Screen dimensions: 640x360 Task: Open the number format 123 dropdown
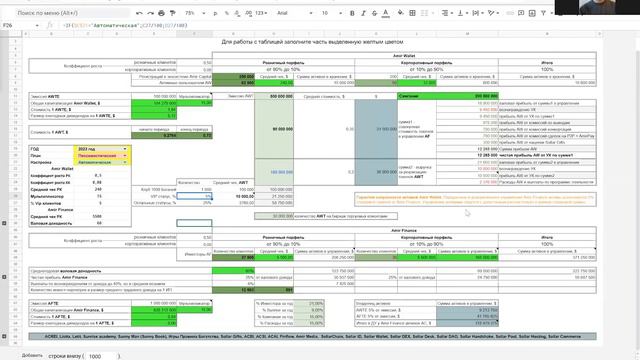[261, 13]
